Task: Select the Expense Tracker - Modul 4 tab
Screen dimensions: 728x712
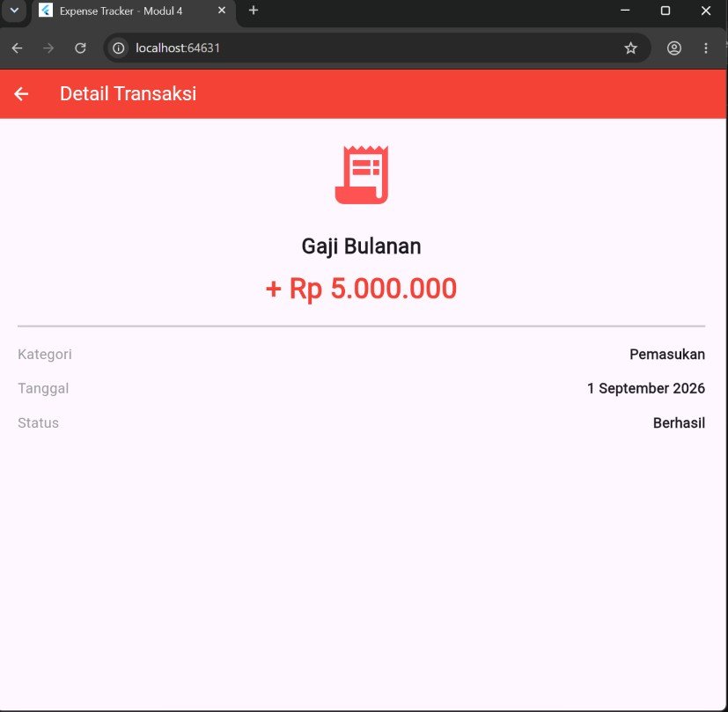Action: pyautogui.click(x=134, y=11)
